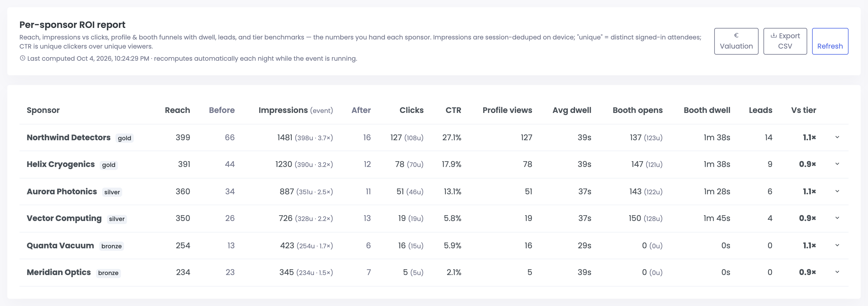Click the bronze badge next to Quanta Vacuum
This screenshot has height=306, width=868.
click(x=112, y=246)
